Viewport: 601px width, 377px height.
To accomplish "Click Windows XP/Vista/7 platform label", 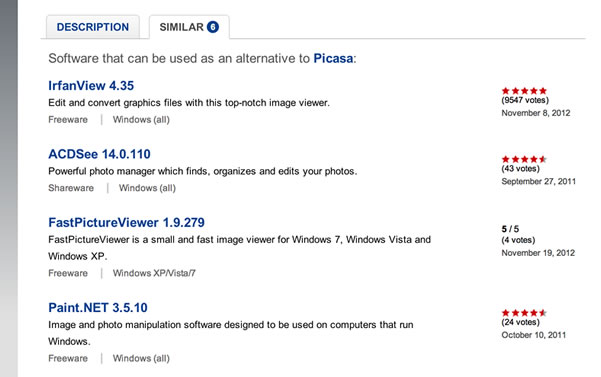I will pyautogui.click(x=154, y=273).
